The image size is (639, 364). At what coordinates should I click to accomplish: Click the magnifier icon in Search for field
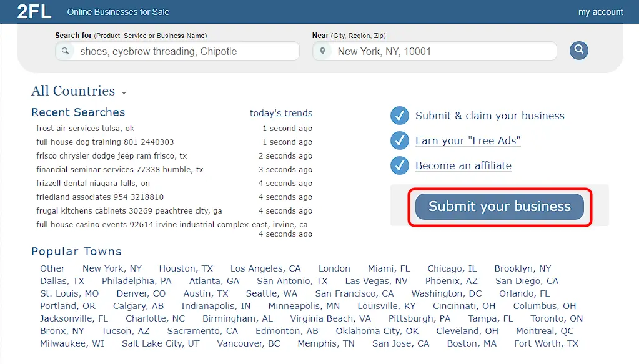(65, 51)
